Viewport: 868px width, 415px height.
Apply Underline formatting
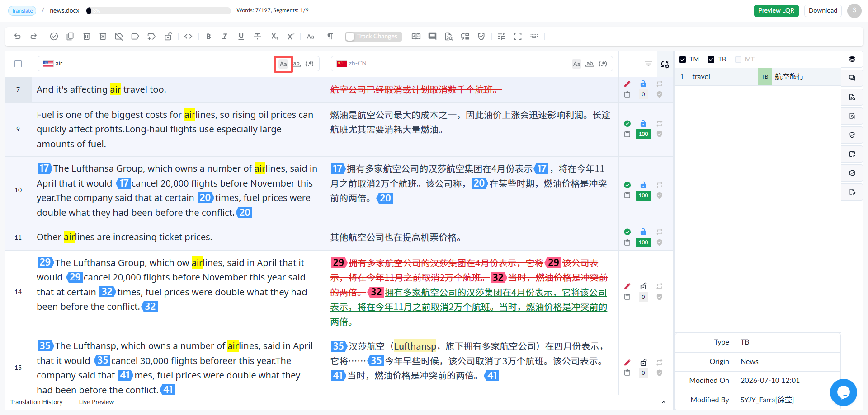tap(241, 37)
